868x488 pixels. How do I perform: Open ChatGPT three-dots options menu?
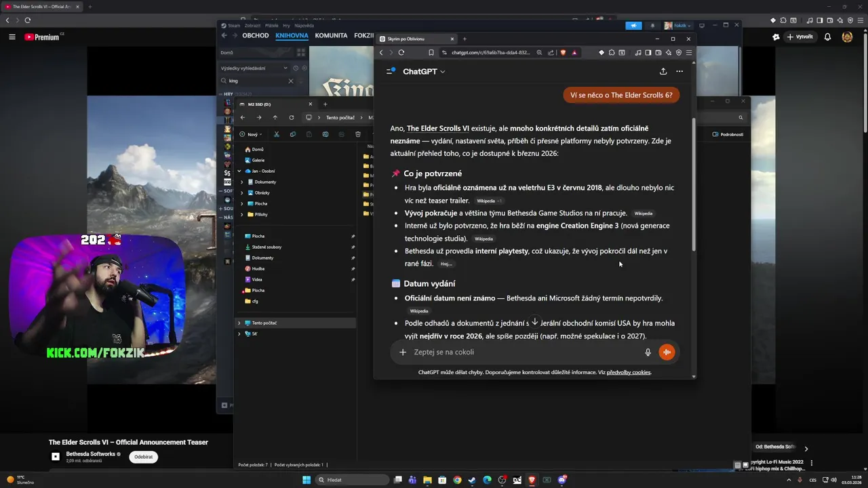coord(679,71)
